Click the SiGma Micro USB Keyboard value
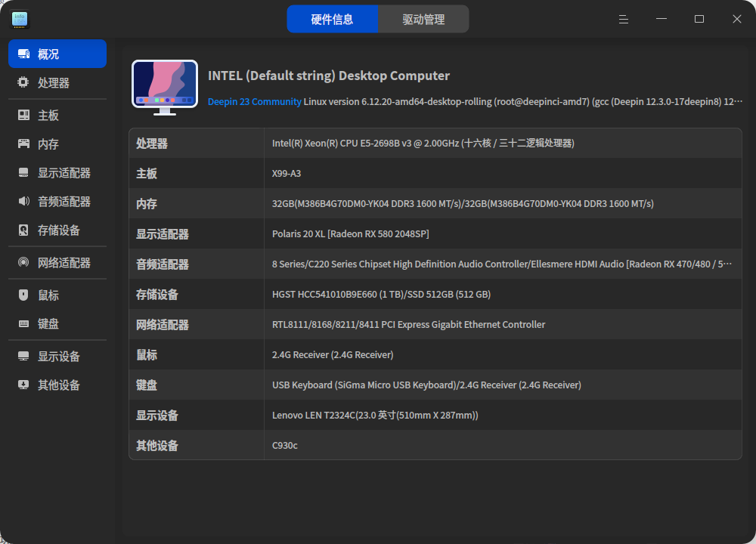This screenshot has height=544, width=756. [426, 385]
